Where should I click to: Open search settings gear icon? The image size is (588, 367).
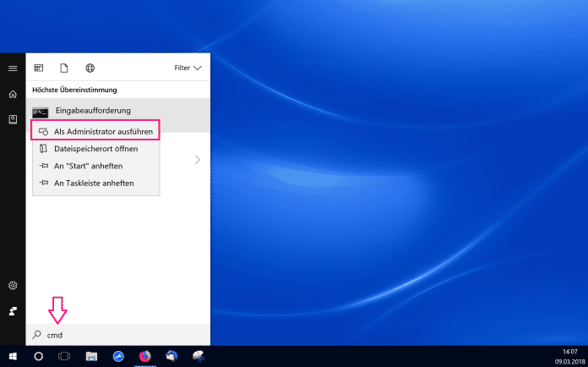pyautogui.click(x=13, y=286)
